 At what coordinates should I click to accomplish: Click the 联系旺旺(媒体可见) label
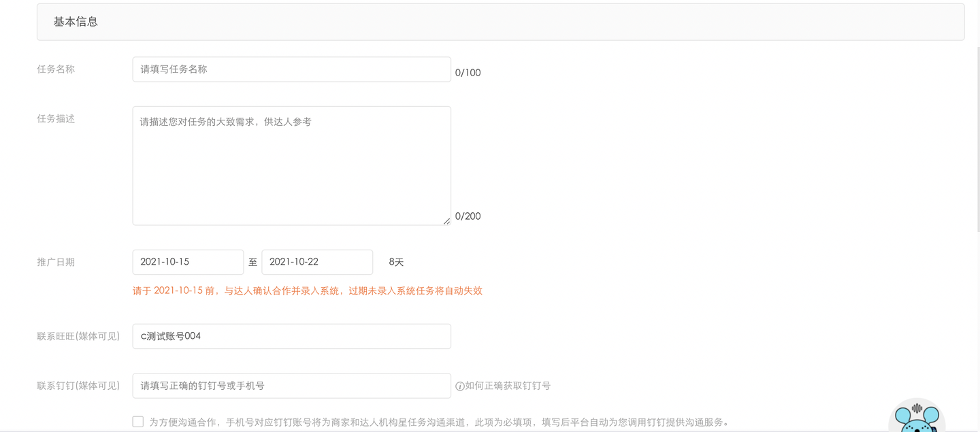point(78,336)
